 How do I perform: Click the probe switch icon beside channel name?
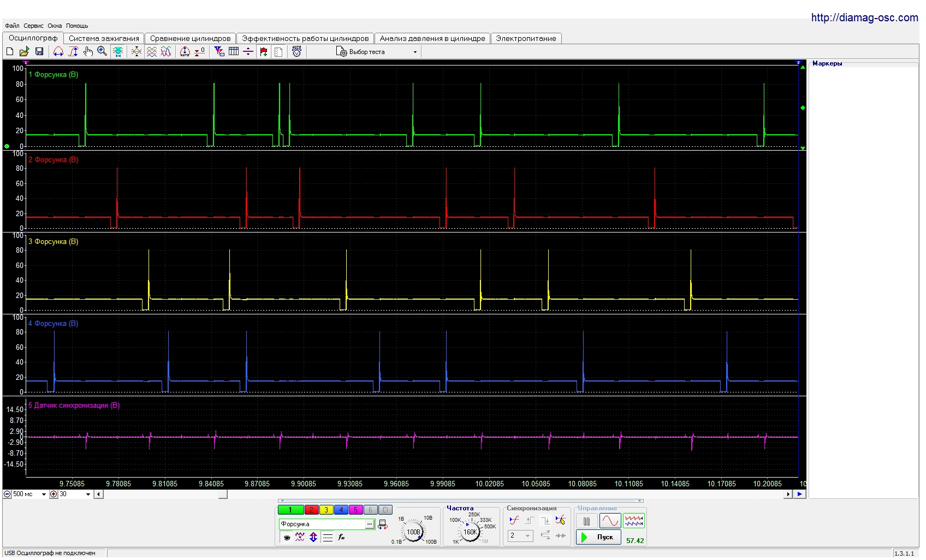coord(382,524)
